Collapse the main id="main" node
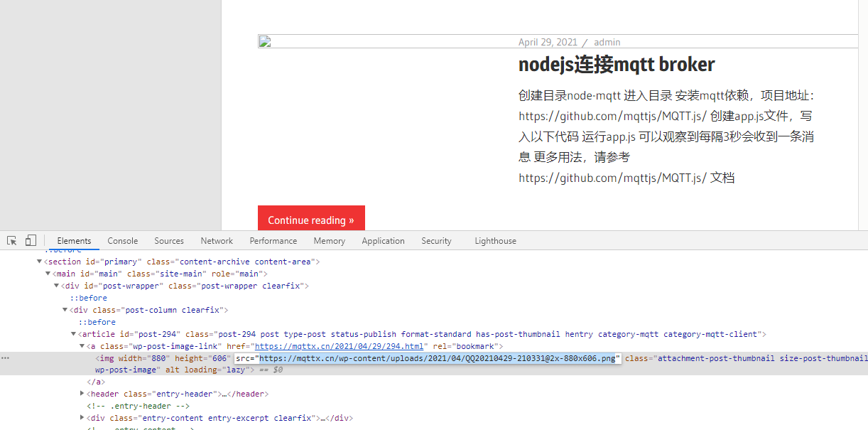This screenshot has height=430, width=868. [48, 274]
